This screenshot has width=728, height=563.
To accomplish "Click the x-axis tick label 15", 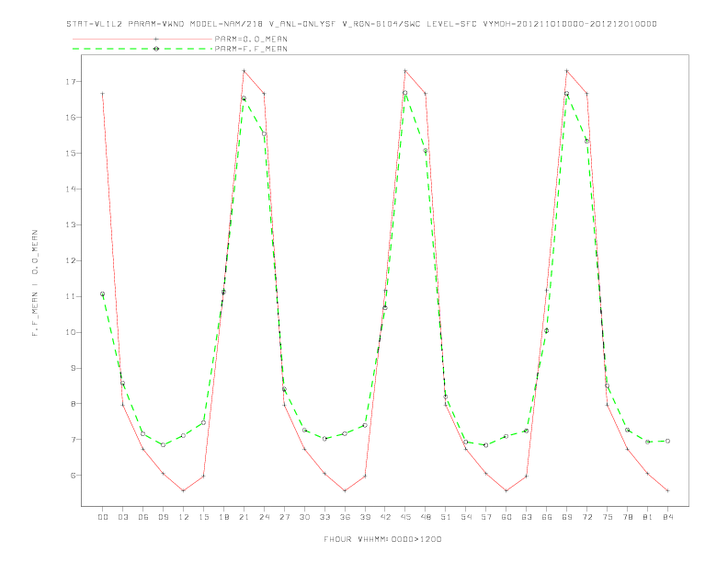I will pyautogui.click(x=204, y=517).
